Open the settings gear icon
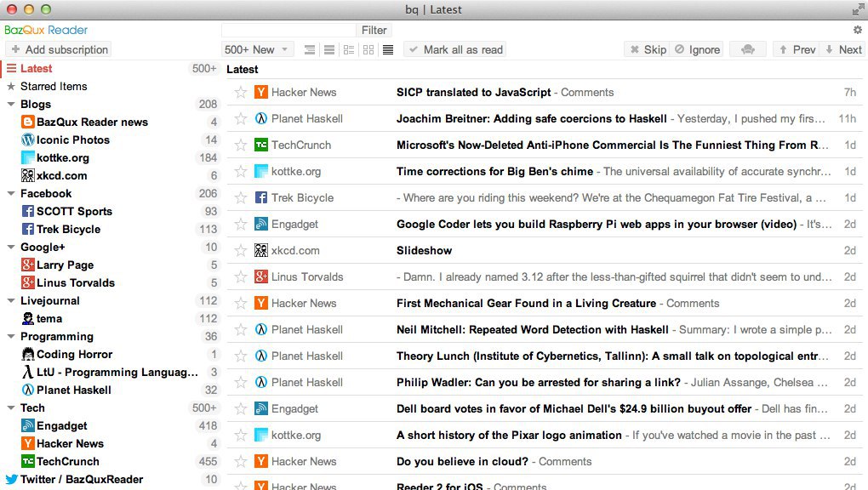The height and width of the screenshot is (490, 868). coord(858,30)
